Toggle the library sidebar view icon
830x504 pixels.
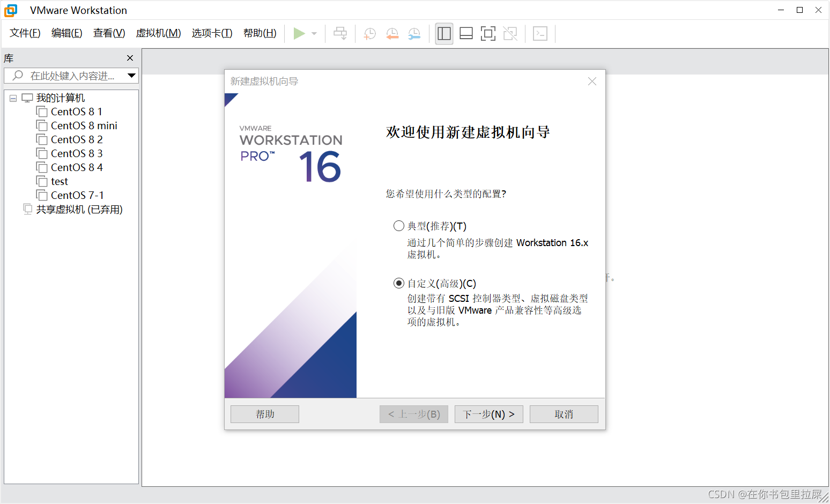pos(444,33)
